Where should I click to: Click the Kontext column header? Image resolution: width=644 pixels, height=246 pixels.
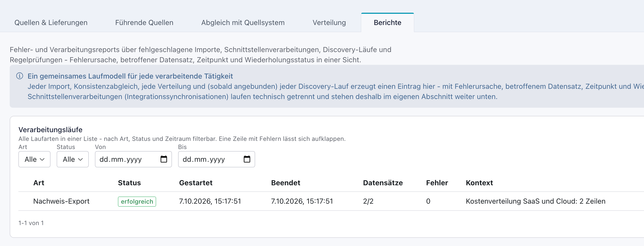(479, 183)
